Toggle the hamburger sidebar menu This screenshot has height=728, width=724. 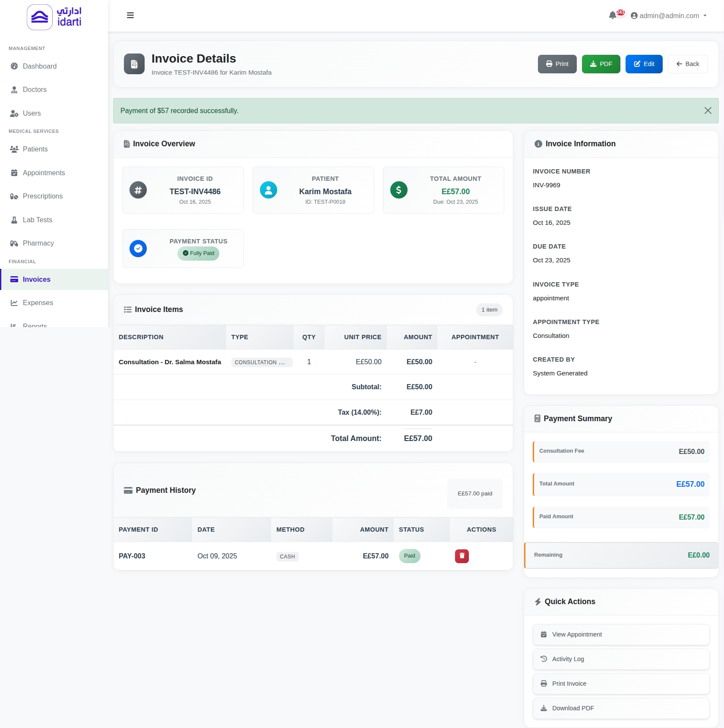(x=130, y=16)
